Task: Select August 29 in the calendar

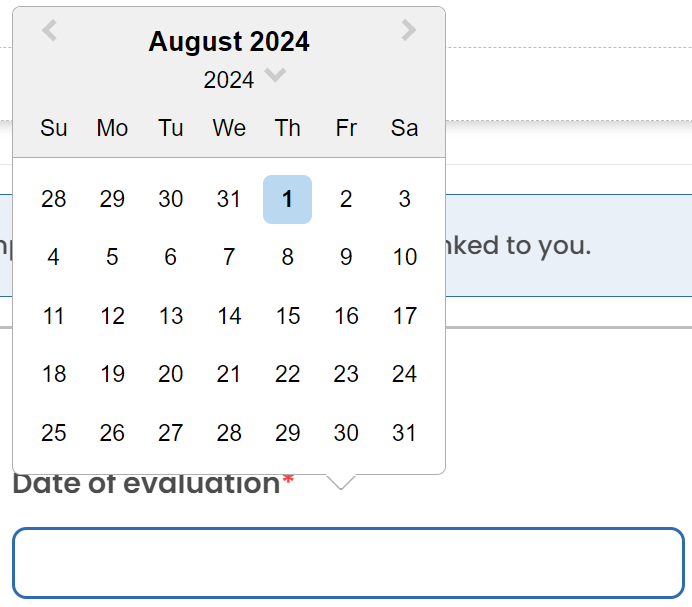Action: pyautogui.click(x=287, y=433)
